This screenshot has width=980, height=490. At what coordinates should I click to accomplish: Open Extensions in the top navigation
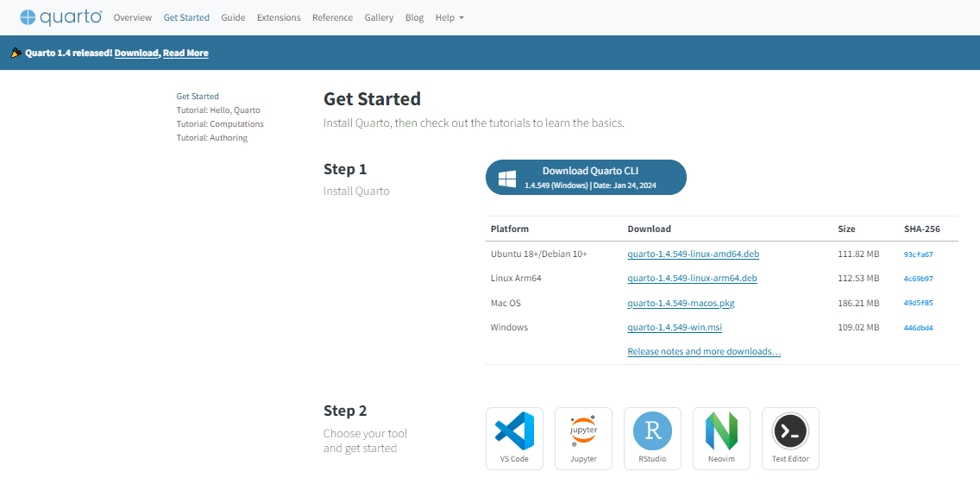(279, 17)
